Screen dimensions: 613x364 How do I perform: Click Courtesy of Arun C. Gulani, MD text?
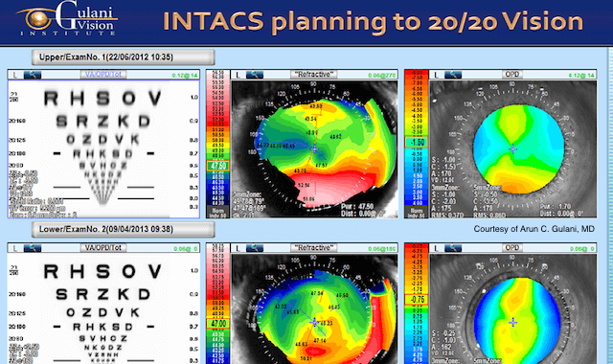point(534,229)
